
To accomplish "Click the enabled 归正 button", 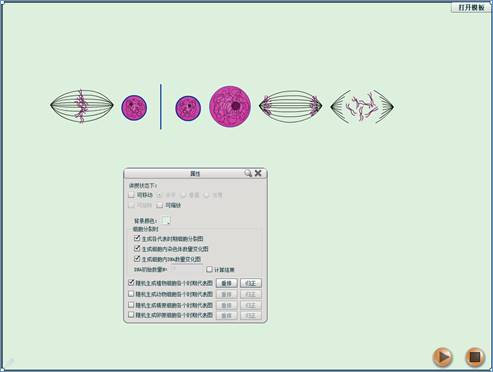I will [251, 283].
